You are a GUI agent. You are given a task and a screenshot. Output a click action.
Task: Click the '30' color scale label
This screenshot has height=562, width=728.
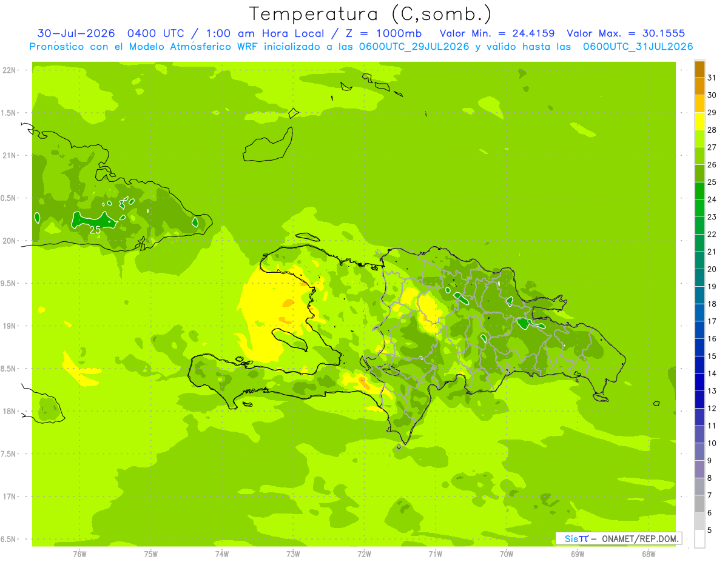click(712, 95)
